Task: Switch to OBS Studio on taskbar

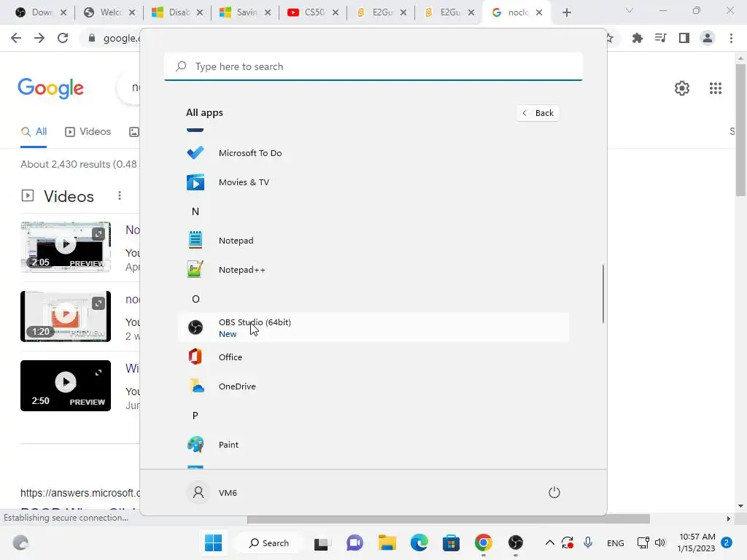Action: pyautogui.click(x=516, y=542)
